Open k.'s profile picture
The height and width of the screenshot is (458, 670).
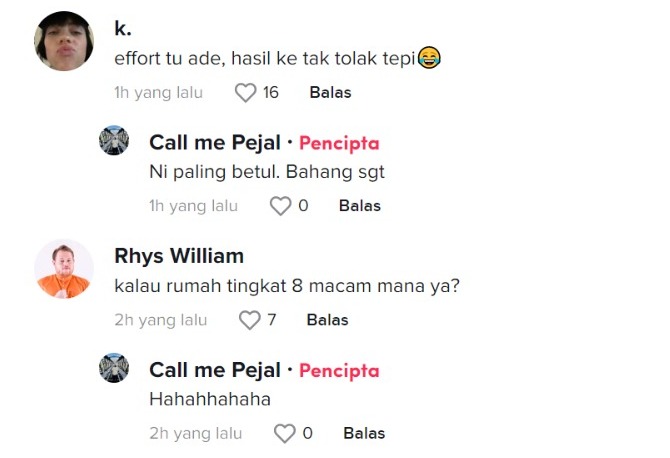(64, 42)
